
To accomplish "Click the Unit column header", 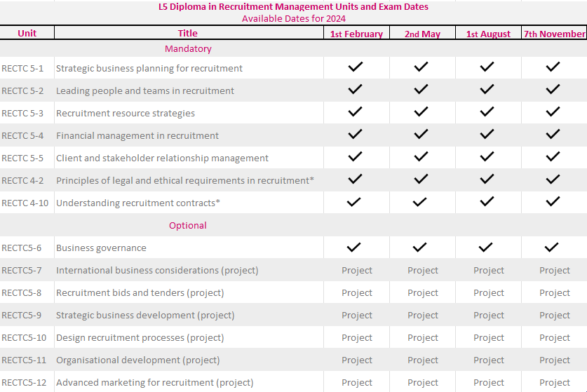I will pyautogui.click(x=27, y=33).
